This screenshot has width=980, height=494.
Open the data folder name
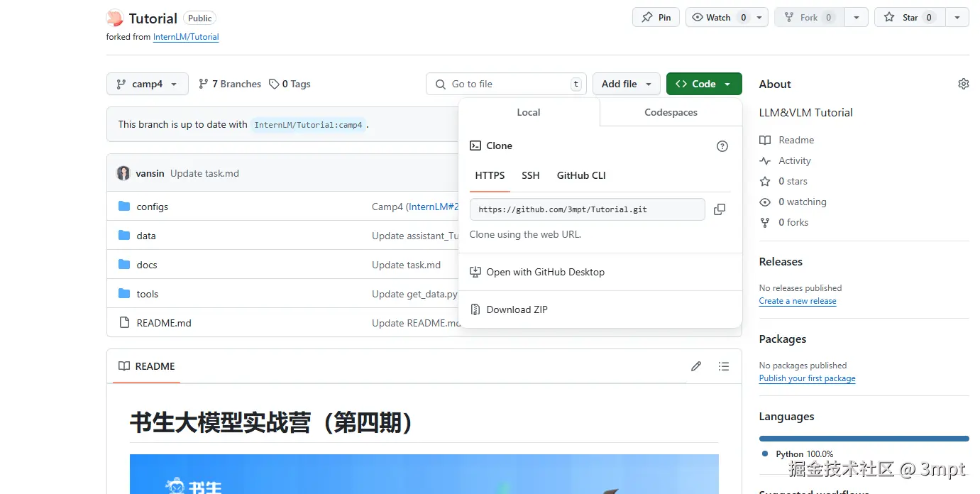coord(146,236)
